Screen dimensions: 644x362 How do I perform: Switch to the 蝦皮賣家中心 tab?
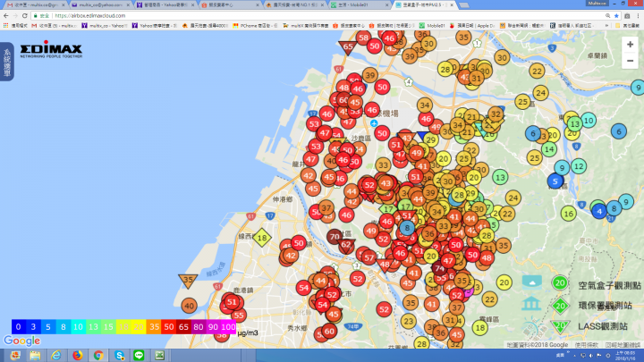click(230, 5)
